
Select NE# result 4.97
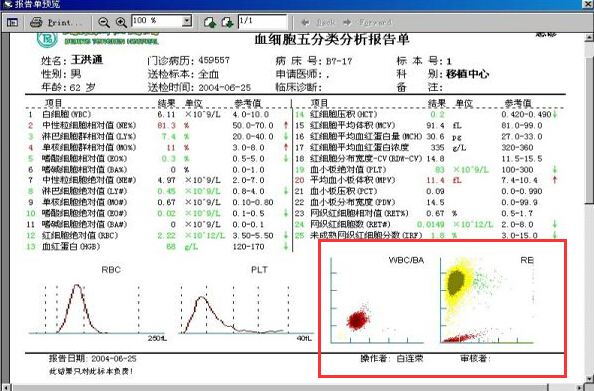click(x=167, y=180)
